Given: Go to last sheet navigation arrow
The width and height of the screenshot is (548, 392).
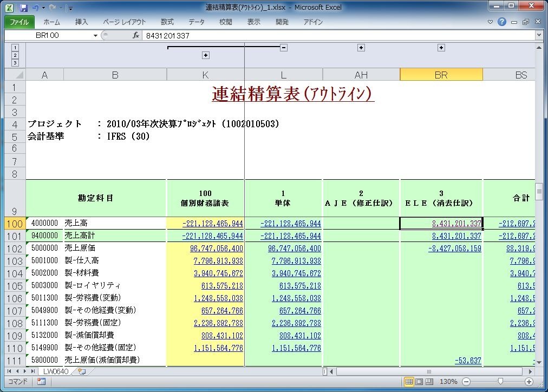Looking at the screenshot, I should 32,371.
